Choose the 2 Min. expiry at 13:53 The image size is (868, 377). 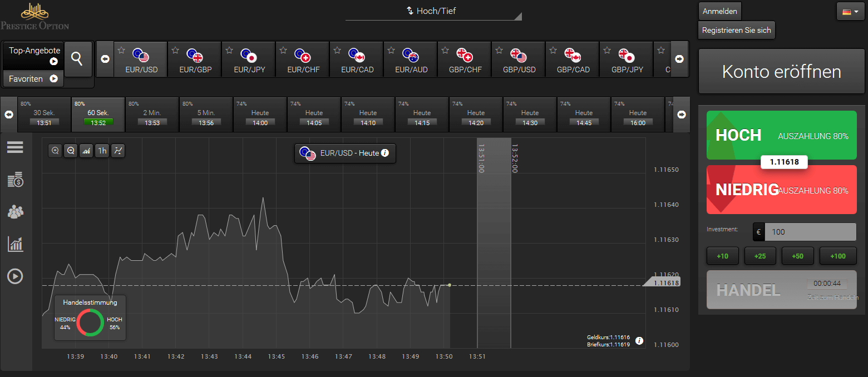pyautogui.click(x=152, y=115)
